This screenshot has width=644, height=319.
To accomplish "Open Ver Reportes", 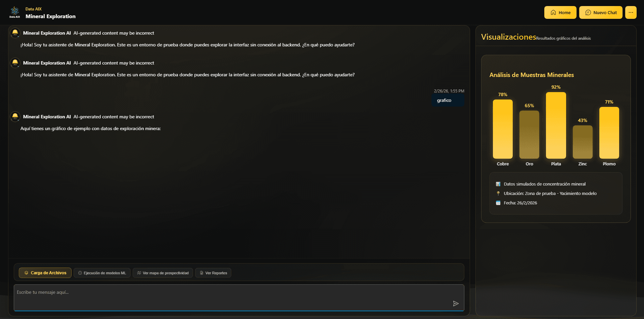I will [213, 273].
